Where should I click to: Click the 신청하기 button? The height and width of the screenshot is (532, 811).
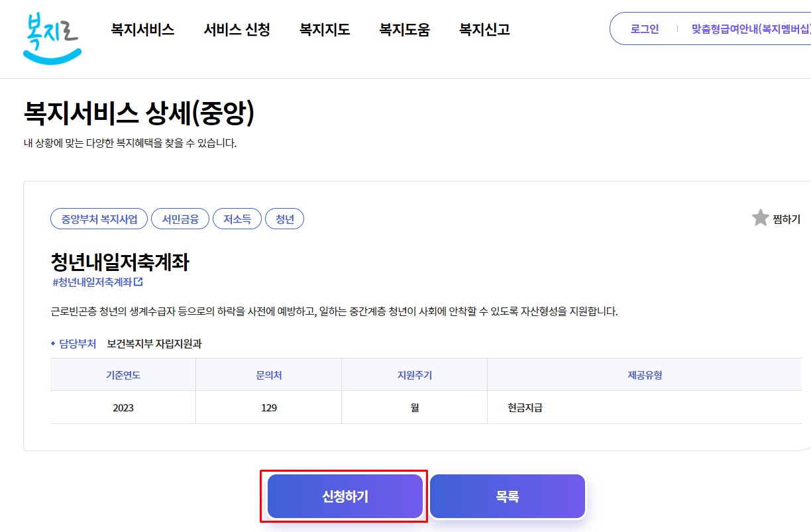coord(345,496)
